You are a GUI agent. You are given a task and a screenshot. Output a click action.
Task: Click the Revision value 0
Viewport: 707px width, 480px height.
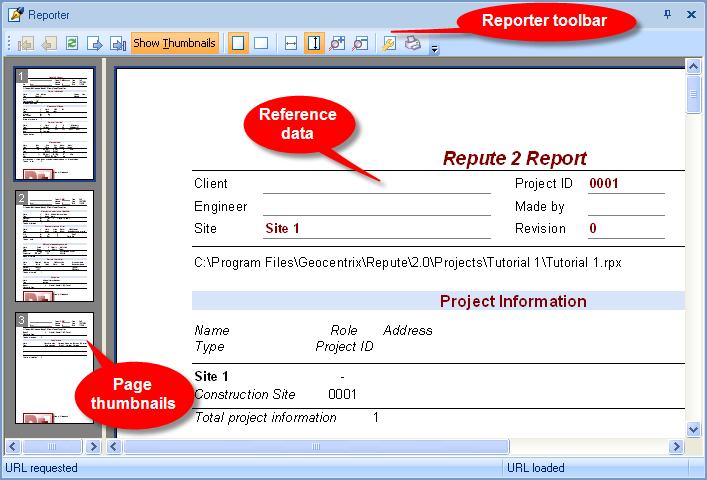coord(593,229)
